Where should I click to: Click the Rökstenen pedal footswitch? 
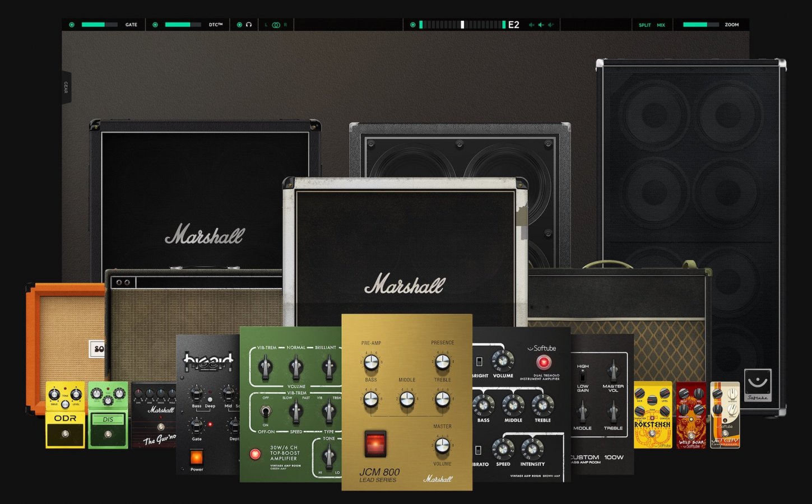point(652,434)
